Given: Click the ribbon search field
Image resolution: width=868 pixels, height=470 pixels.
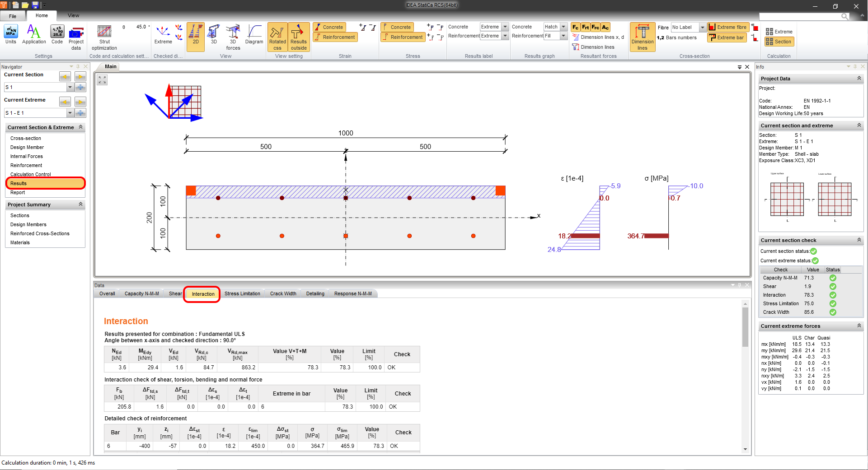Looking at the screenshot, I should (800, 16).
